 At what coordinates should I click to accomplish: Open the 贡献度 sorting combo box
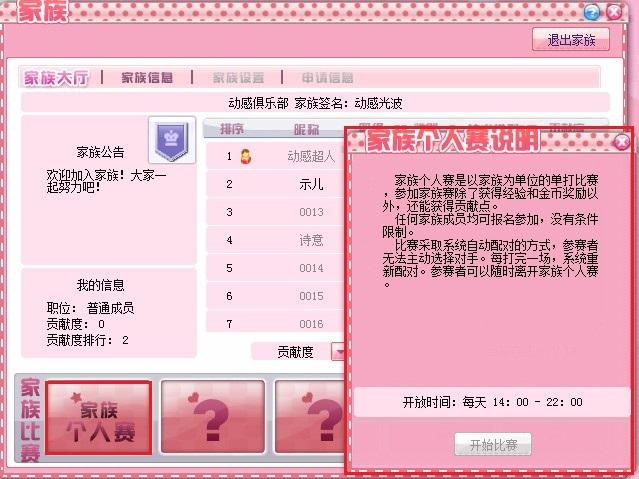(298, 351)
